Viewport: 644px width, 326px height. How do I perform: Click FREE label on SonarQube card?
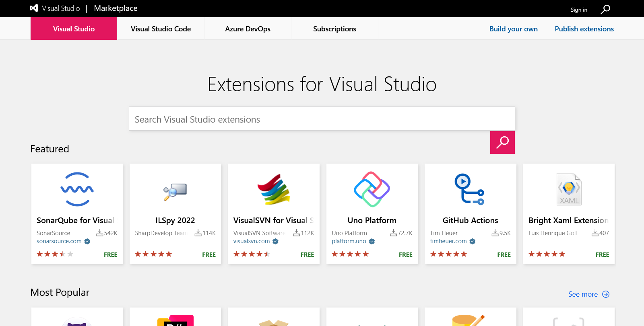(x=111, y=254)
